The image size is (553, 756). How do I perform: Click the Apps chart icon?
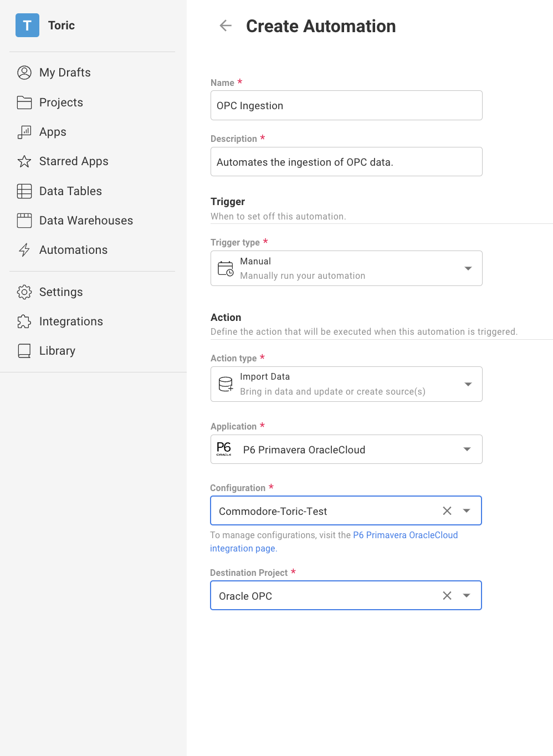click(24, 132)
